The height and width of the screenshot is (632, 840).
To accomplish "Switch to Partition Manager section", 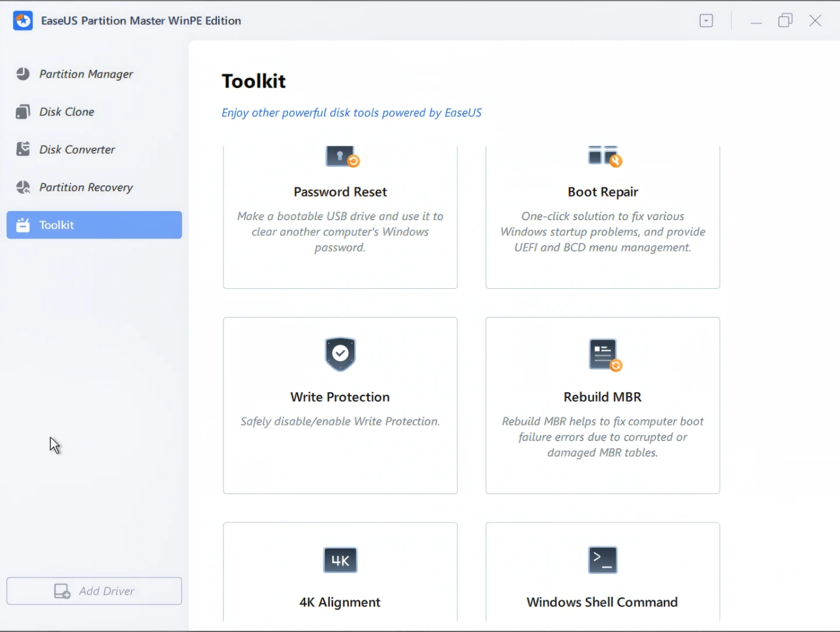I will 86,74.
